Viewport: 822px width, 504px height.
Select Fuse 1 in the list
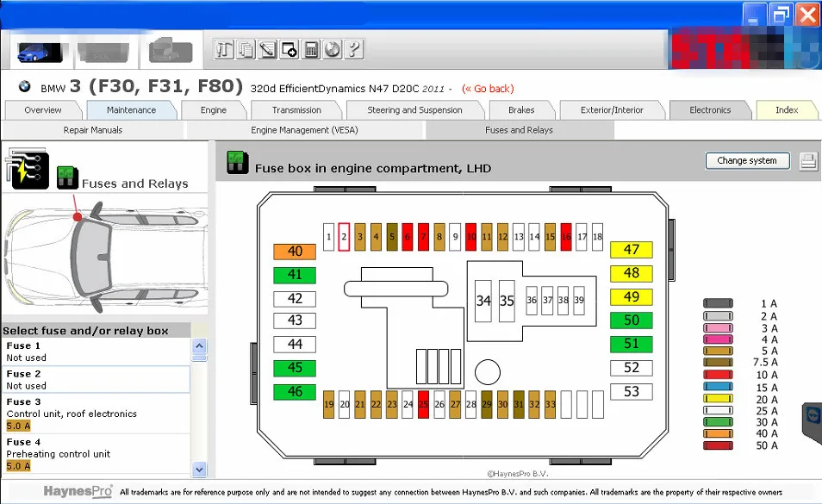click(97, 352)
